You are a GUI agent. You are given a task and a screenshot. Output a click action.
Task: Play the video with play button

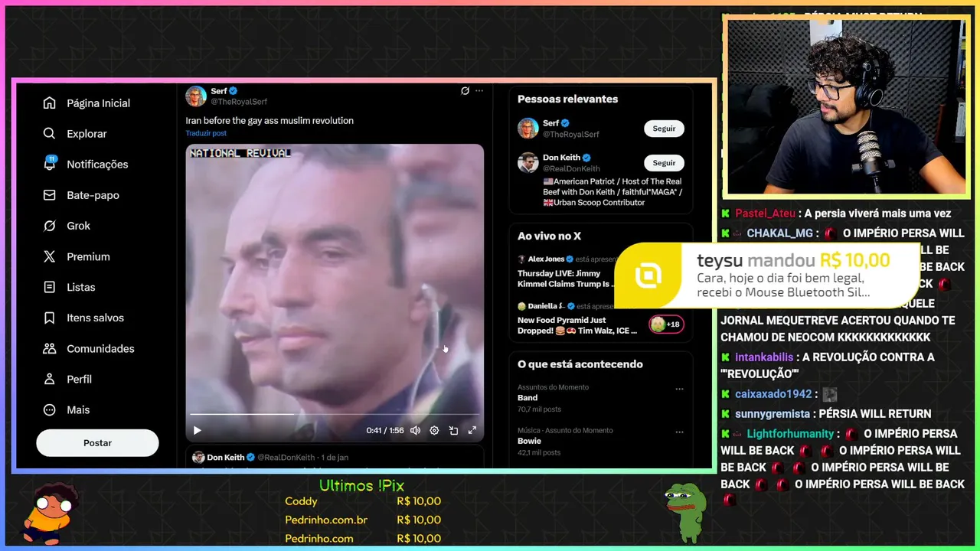tap(197, 431)
